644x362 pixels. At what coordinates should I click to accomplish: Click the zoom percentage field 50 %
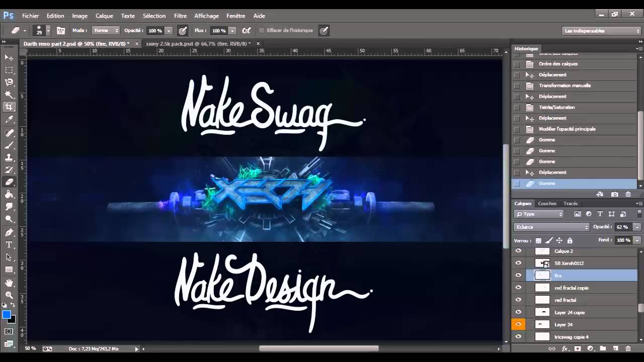(x=30, y=348)
